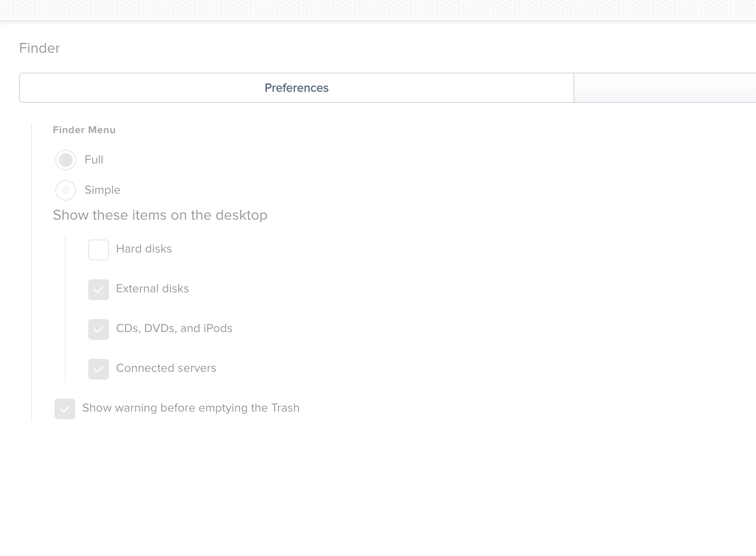Toggle CDs, DVDs, and iPods checkbox
This screenshot has height=556, width=756.
99,329
